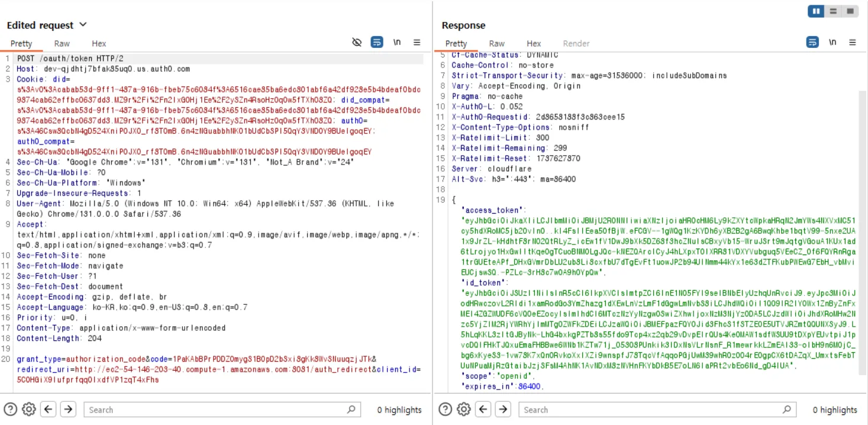The height and width of the screenshot is (425, 868).
Task: Click the Strict-Transport-Security response header
Action: pyautogui.click(x=589, y=75)
